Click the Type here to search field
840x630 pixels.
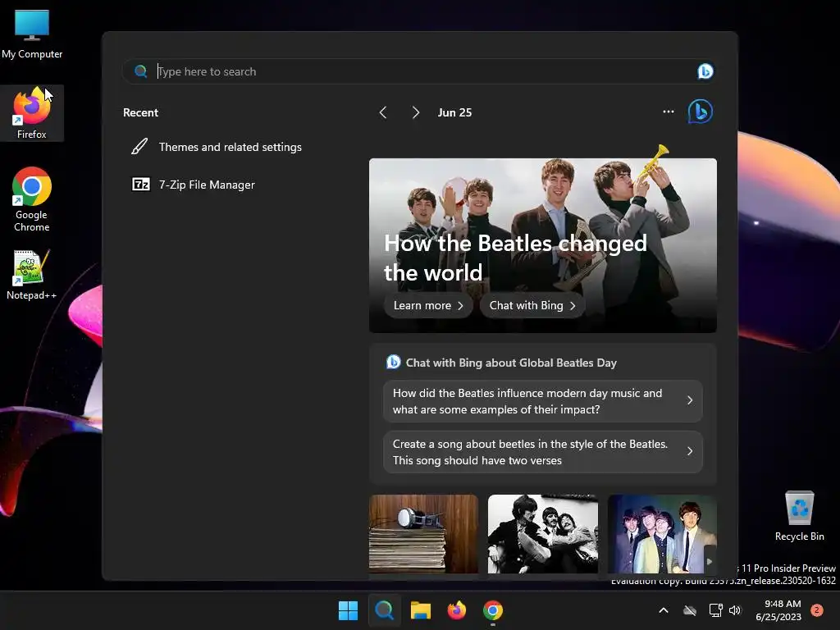point(418,71)
